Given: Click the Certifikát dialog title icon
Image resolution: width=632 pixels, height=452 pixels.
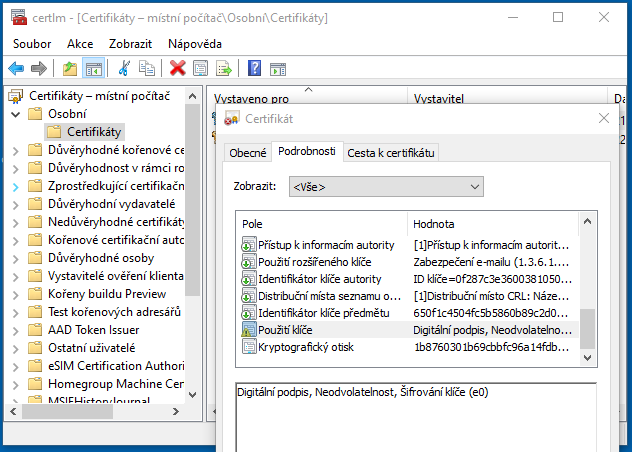Looking at the screenshot, I should (231, 119).
